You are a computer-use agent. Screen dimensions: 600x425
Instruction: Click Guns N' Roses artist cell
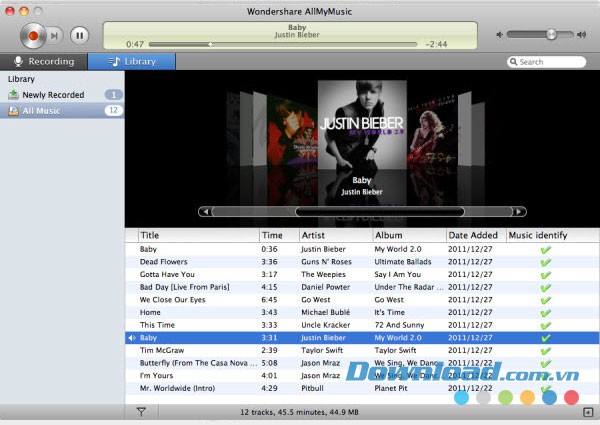click(x=326, y=262)
